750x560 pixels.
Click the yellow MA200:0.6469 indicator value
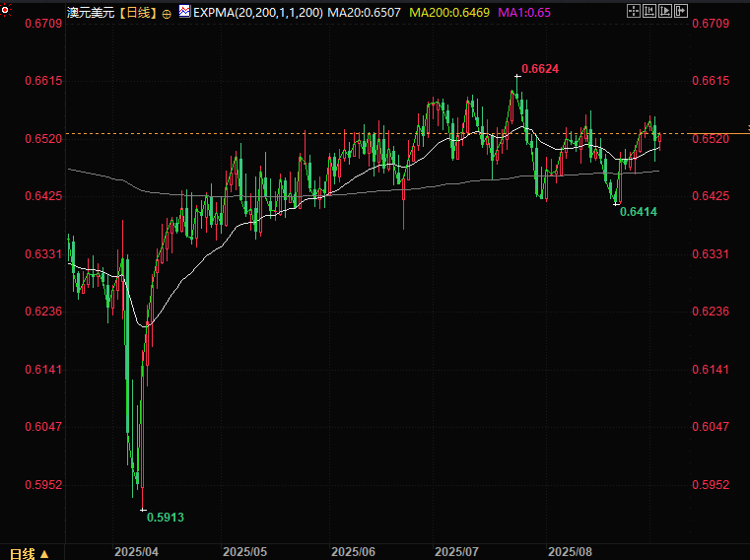[449, 13]
